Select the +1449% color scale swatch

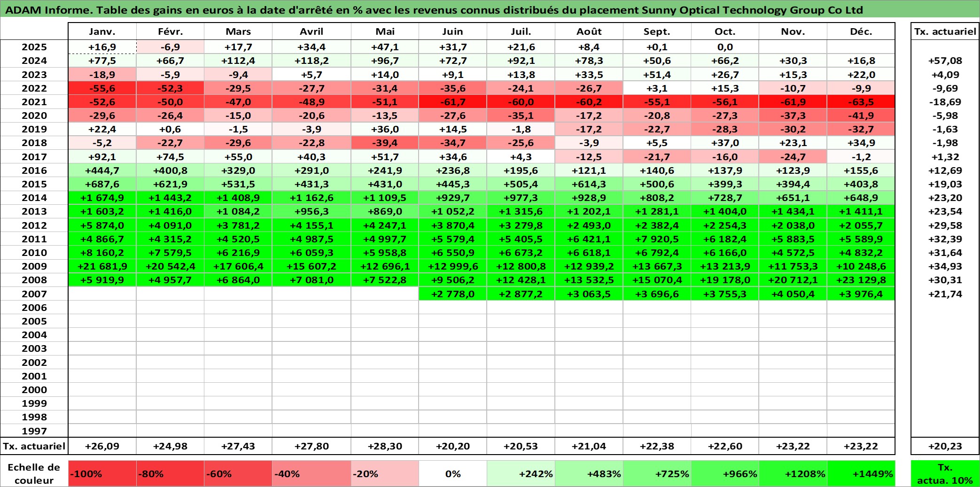click(861, 473)
